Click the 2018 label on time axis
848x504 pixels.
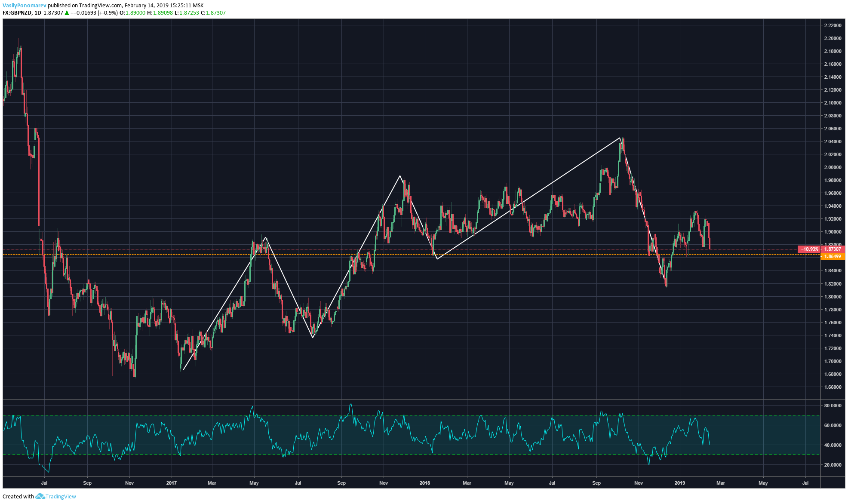coord(425,483)
